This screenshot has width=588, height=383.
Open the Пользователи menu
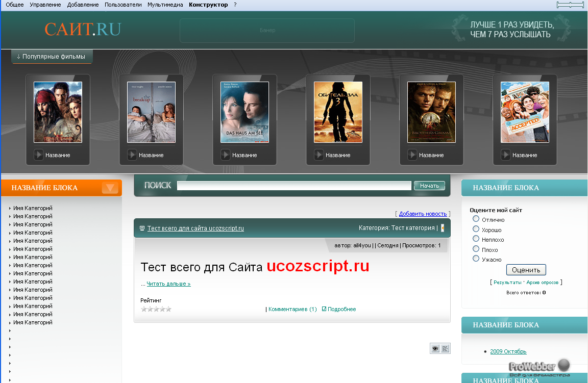[123, 5]
